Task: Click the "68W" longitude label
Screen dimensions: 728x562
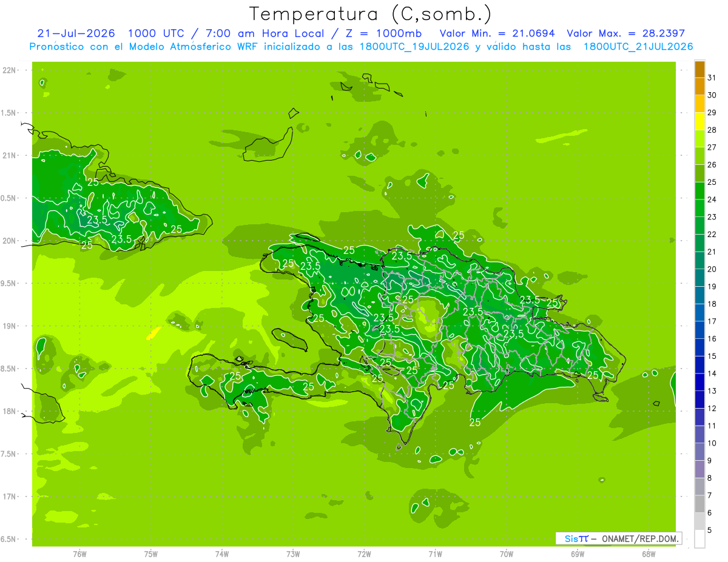Action: pos(648,554)
